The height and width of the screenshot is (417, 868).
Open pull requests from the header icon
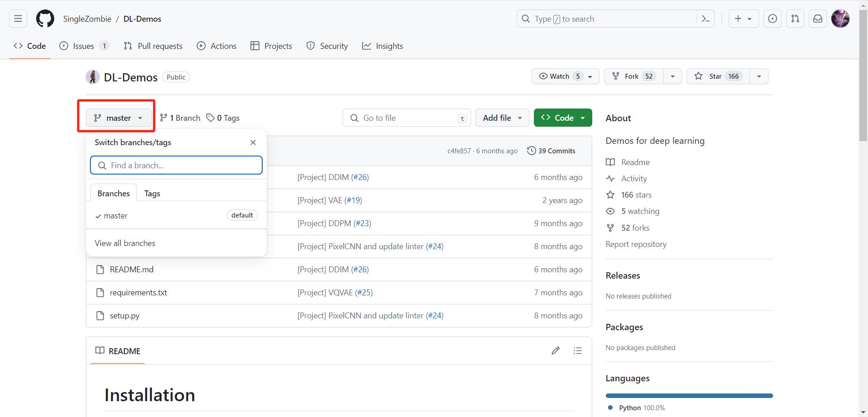click(795, 19)
